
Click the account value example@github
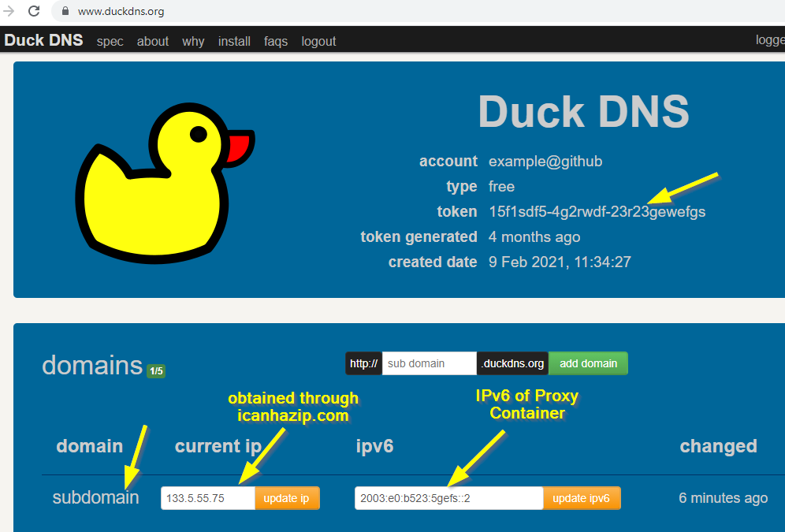tap(545, 161)
